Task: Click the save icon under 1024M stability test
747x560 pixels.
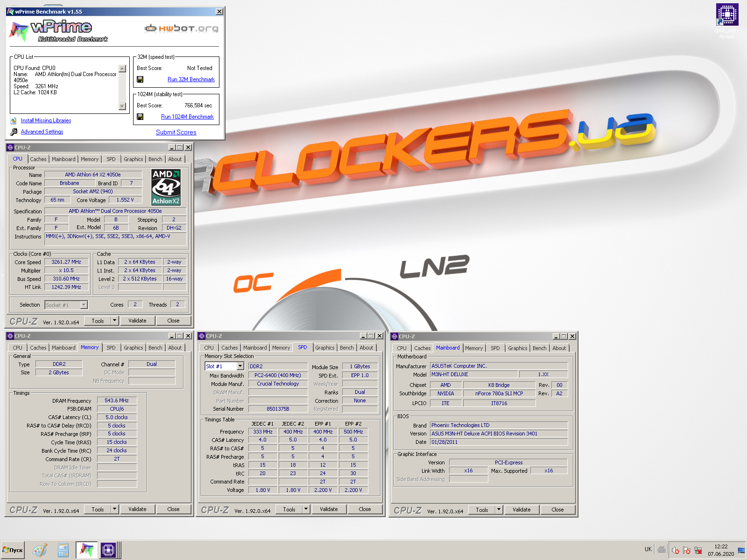Action: (140, 117)
